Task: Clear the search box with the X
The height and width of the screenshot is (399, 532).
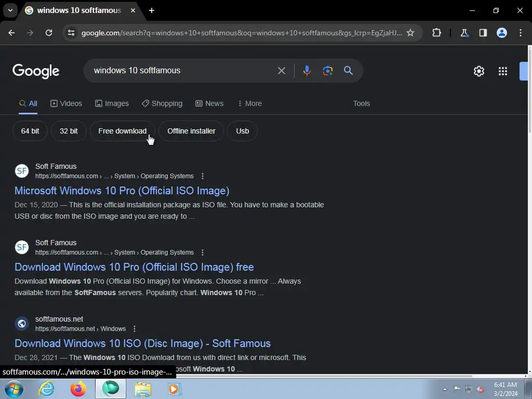Action: click(282, 71)
